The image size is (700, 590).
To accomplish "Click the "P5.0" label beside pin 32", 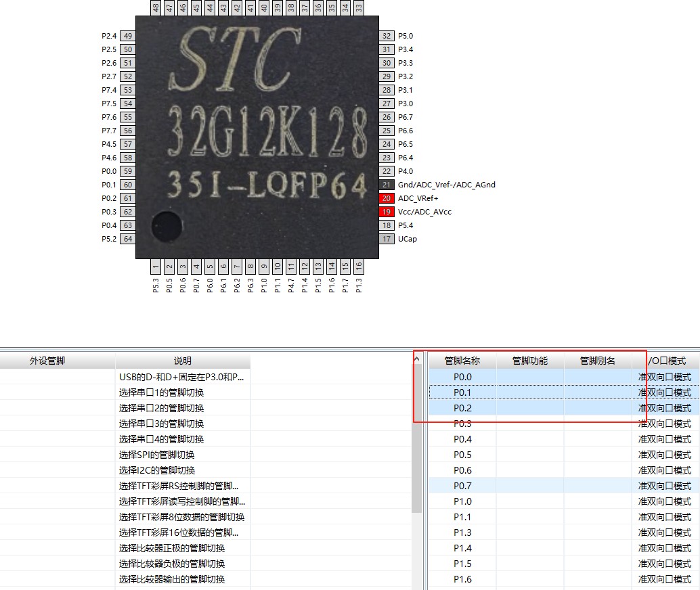I will (x=406, y=36).
